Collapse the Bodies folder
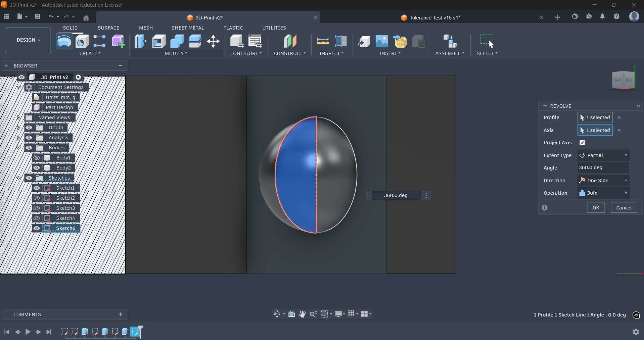Viewport: 644px width, 340px height. (x=18, y=148)
